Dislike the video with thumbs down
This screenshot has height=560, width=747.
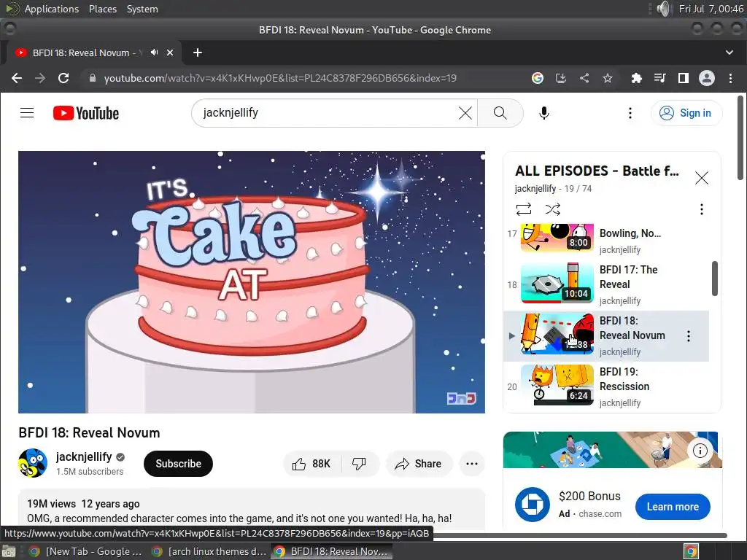(360, 464)
